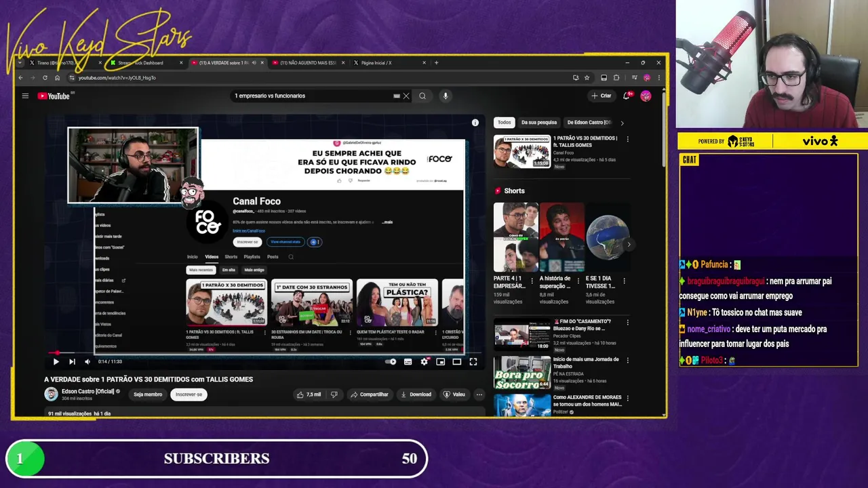The image size is (868, 488).
Task: Switch the player to theater mode
Action: 456,362
